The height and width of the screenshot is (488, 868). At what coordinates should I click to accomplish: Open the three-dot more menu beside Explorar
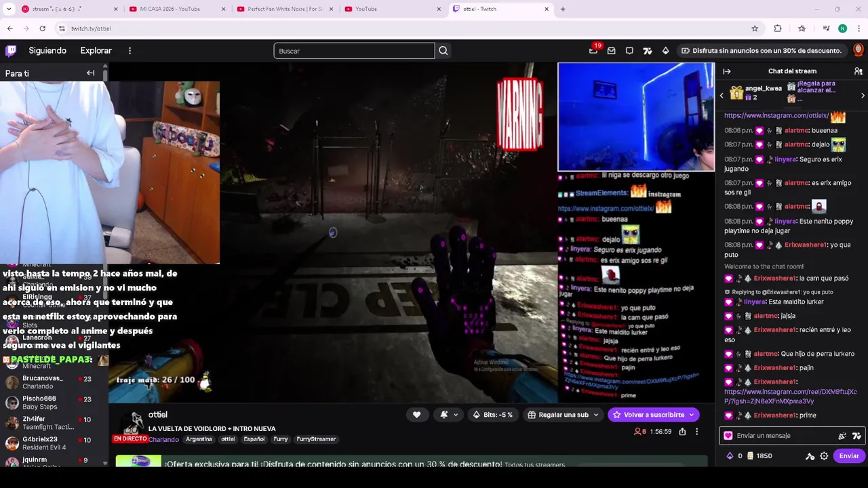(x=130, y=51)
